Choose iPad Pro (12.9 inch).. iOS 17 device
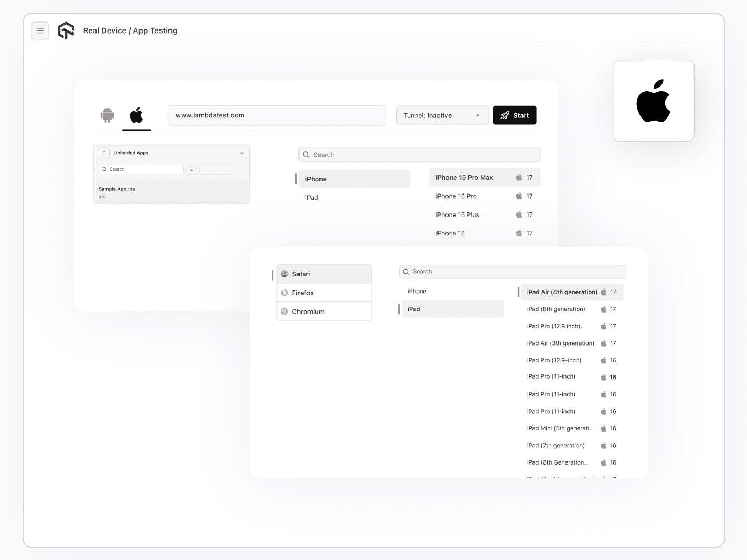Image resolution: width=747 pixels, height=560 pixels. click(x=572, y=326)
